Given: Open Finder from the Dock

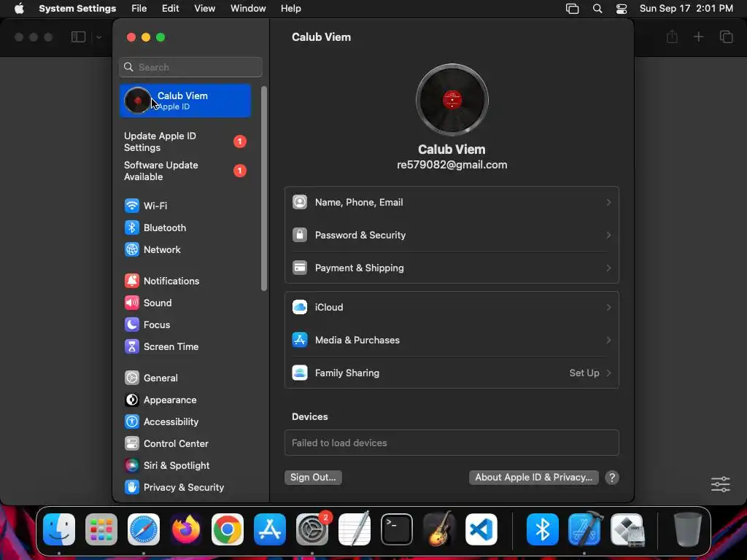Looking at the screenshot, I should coord(59,529).
